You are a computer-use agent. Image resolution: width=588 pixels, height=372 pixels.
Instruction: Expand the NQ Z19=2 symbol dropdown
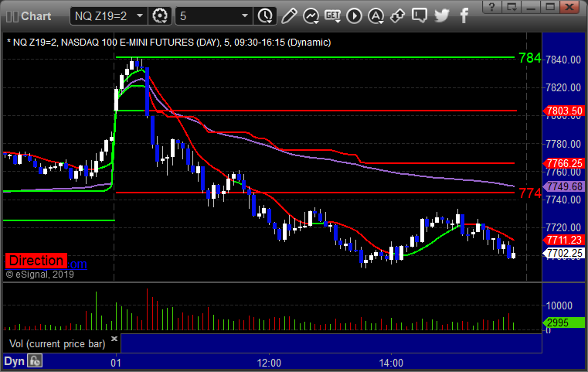click(140, 16)
